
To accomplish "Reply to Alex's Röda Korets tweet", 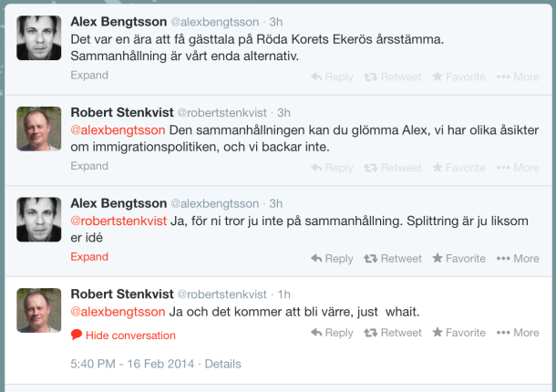I will (x=332, y=77).
